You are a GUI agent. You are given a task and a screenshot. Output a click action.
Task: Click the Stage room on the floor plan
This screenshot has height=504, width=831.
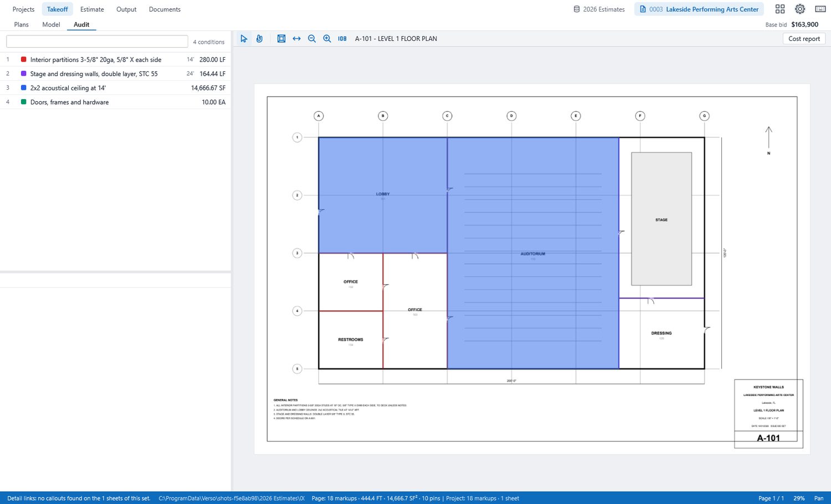(x=661, y=219)
